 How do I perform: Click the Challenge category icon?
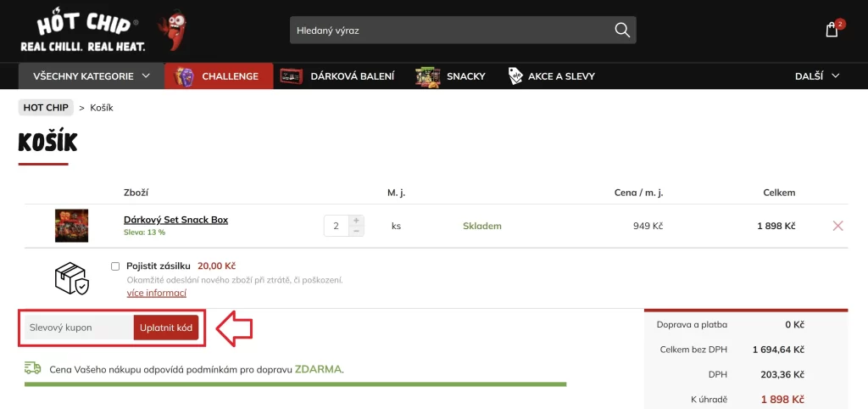click(x=184, y=76)
